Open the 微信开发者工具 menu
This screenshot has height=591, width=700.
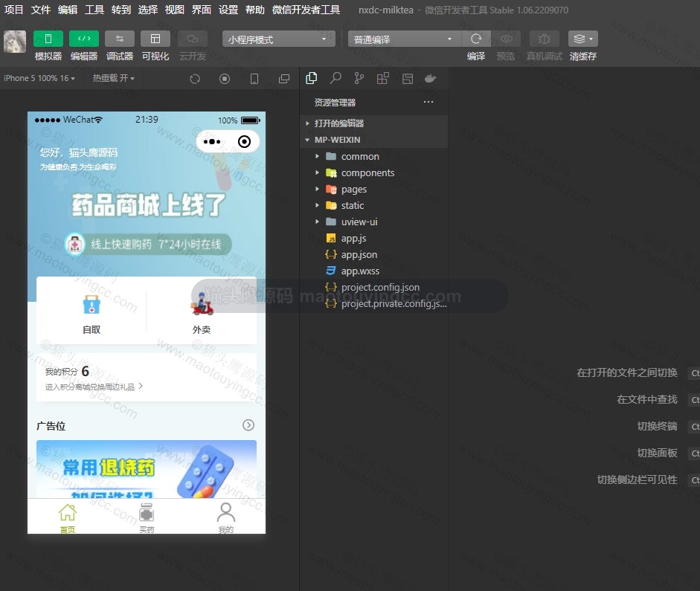tap(306, 10)
